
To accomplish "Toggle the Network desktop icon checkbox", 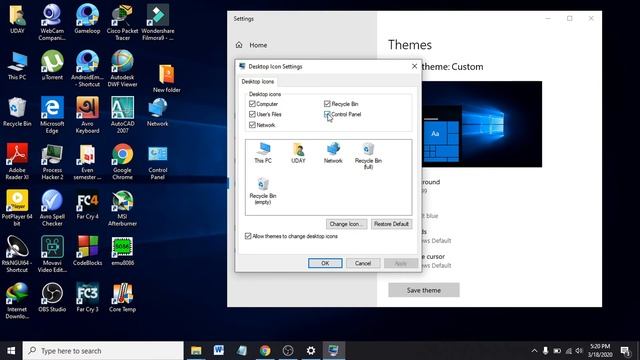I will 262,125.
